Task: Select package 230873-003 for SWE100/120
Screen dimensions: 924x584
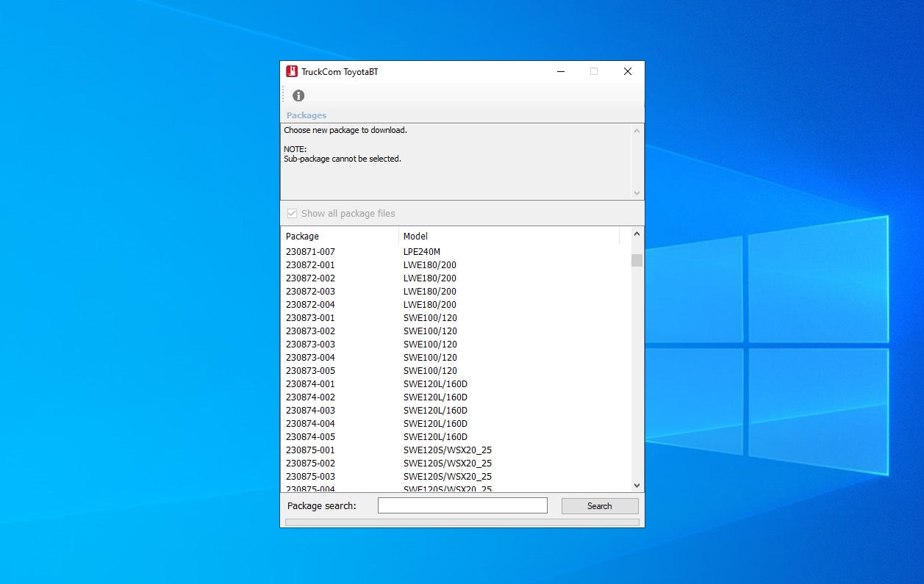Action: [x=310, y=345]
